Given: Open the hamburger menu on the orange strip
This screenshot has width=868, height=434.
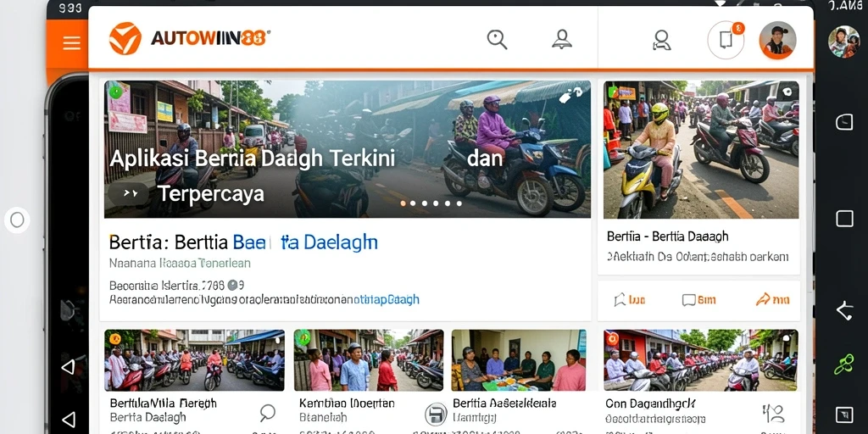Looking at the screenshot, I should [71, 42].
